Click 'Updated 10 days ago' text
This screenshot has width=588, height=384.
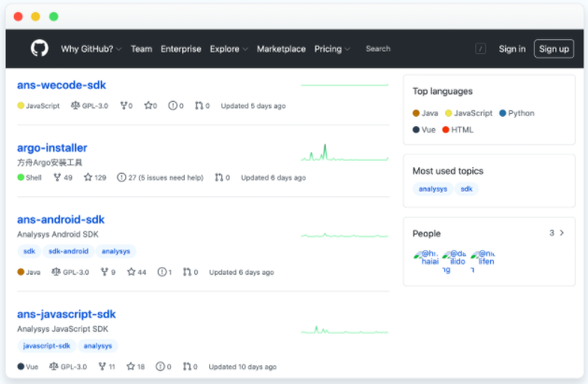pos(243,367)
